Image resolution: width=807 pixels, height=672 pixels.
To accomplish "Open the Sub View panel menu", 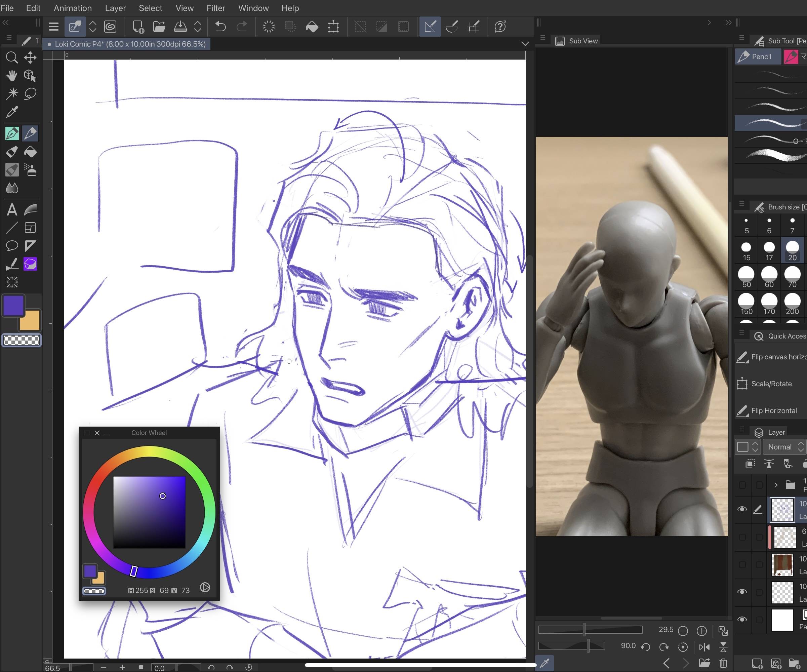I will pos(542,38).
